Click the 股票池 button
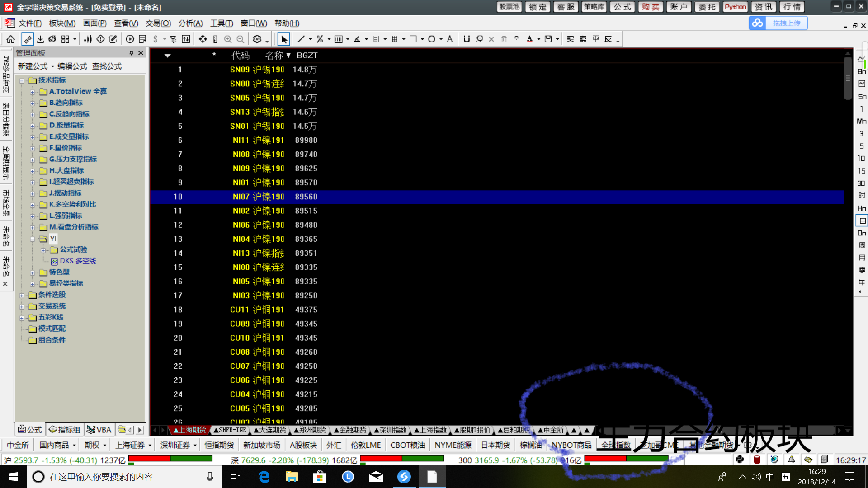This screenshot has height=488, width=868. coord(509,7)
